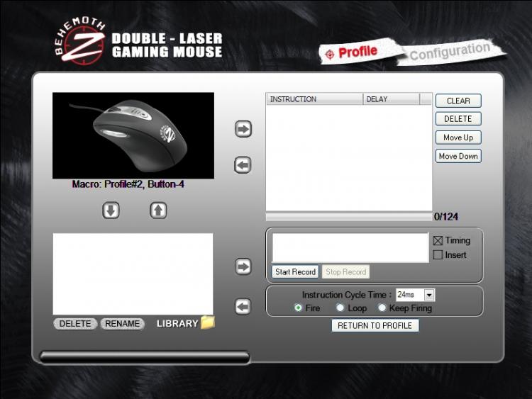Click the left arrow beside Instruction Cycle Time

(243, 306)
